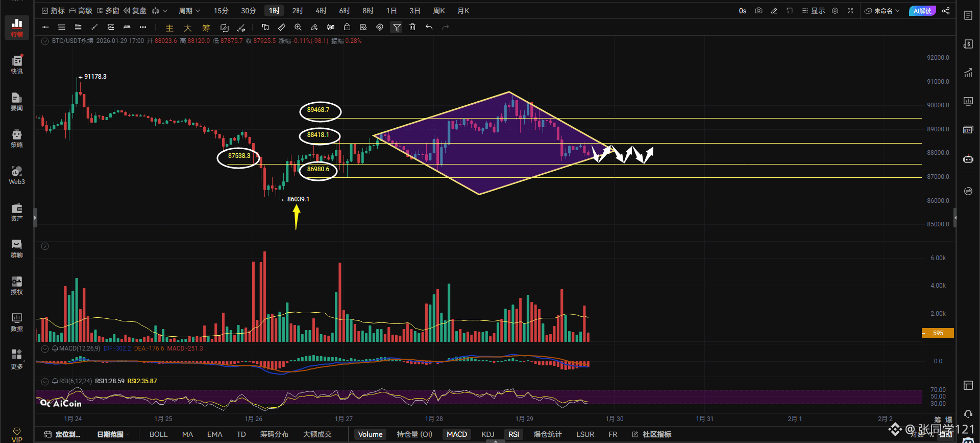
Task: Toggle the RSI indicator
Action: 513,434
